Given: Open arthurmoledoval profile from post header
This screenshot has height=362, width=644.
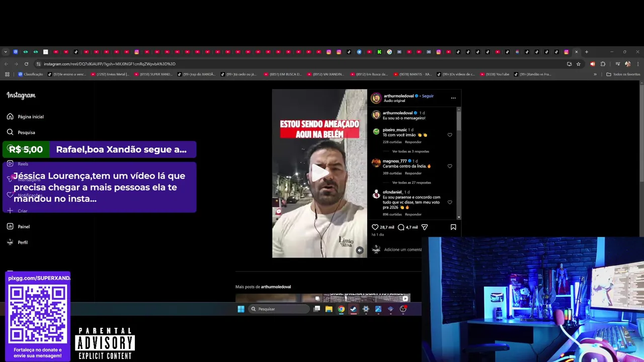Looking at the screenshot, I should (x=398, y=96).
